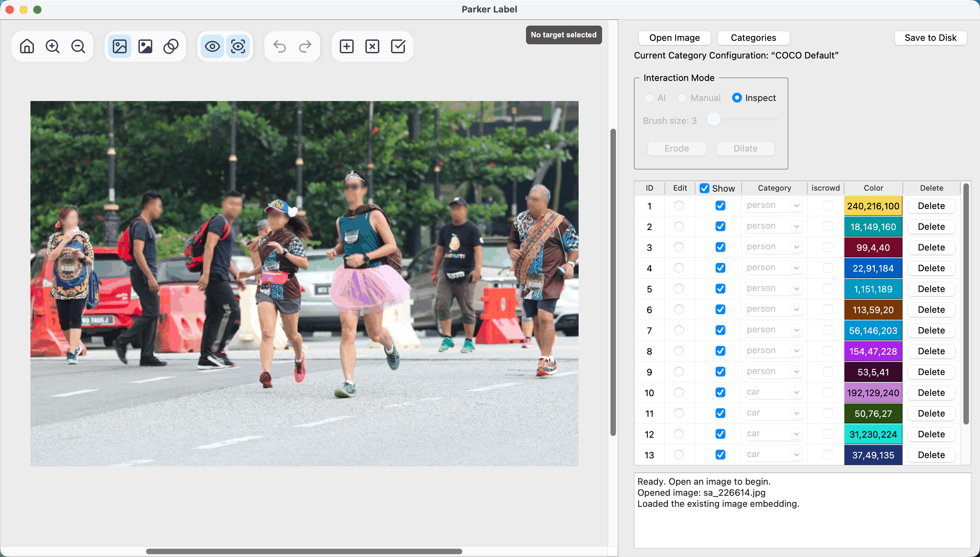Click Save to Disk button
Viewport: 980px width, 557px height.
coord(930,38)
